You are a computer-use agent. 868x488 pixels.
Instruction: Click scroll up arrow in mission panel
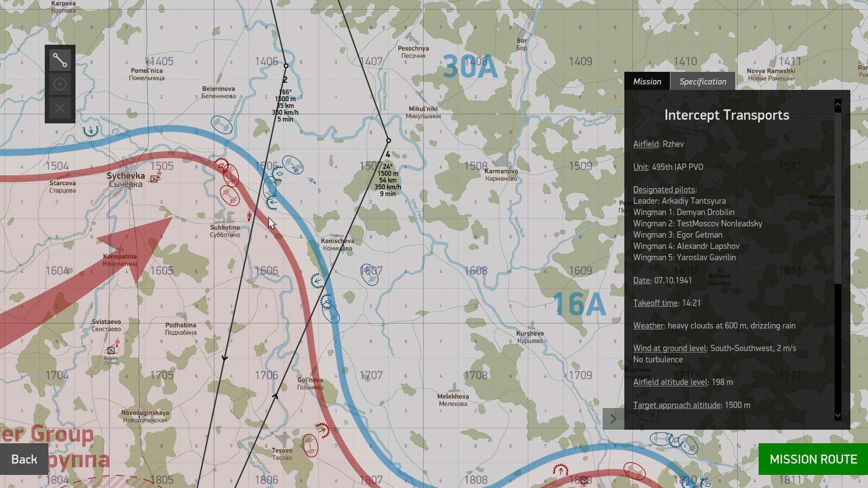pos(838,105)
